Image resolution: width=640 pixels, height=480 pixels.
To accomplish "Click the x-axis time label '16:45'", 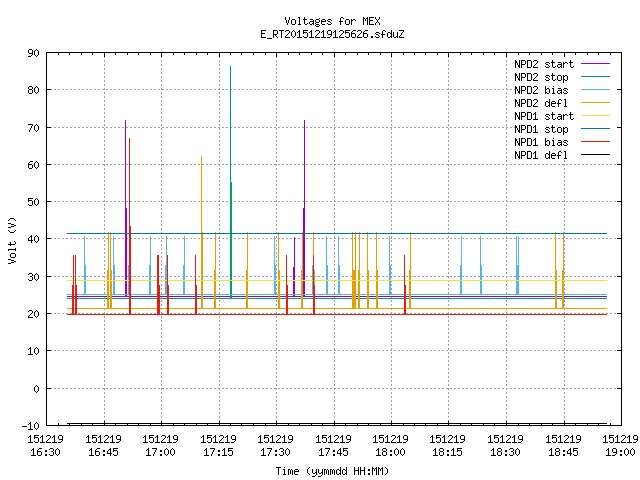I will pos(103,452).
